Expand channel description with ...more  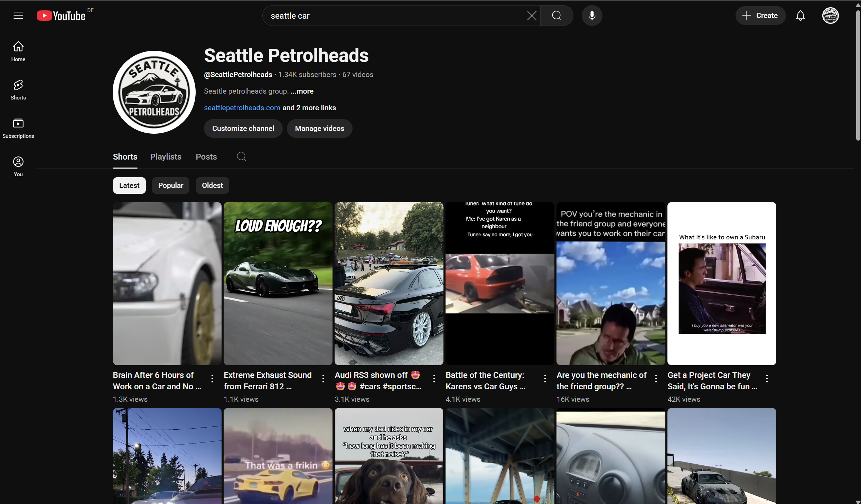pyautogui.click(x=302, y=91)
